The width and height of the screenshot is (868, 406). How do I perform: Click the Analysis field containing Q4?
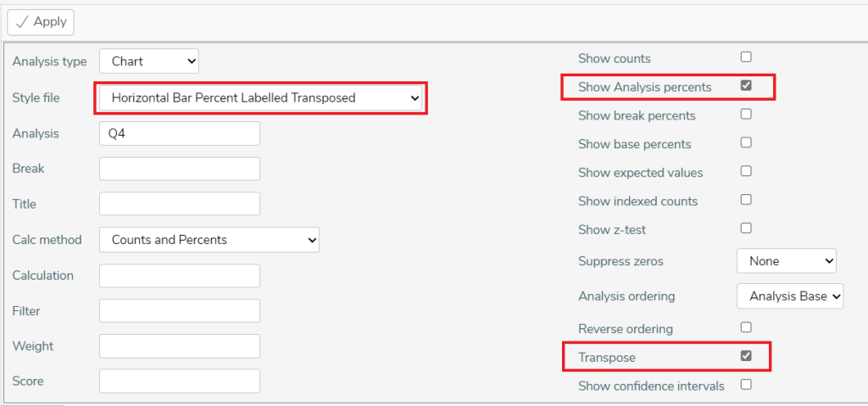(x=180, y=133)
